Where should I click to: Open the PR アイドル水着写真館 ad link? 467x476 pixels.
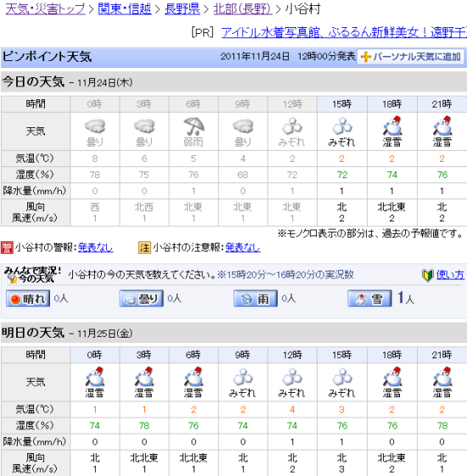click(344, 32)
